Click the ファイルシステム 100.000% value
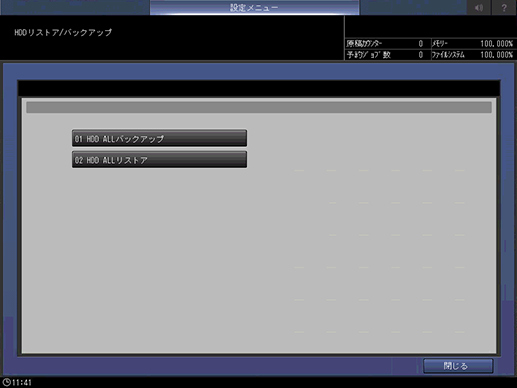This screenshot has height=388, width=517. (x=496, y=55)
